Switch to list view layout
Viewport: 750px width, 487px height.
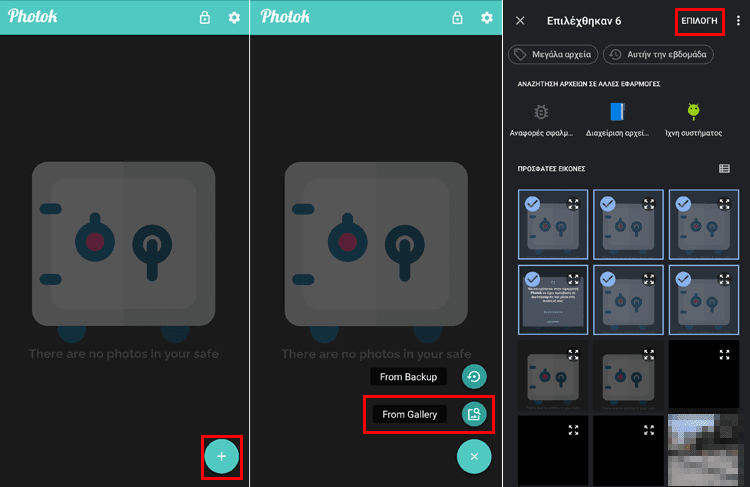coord(724,168)
